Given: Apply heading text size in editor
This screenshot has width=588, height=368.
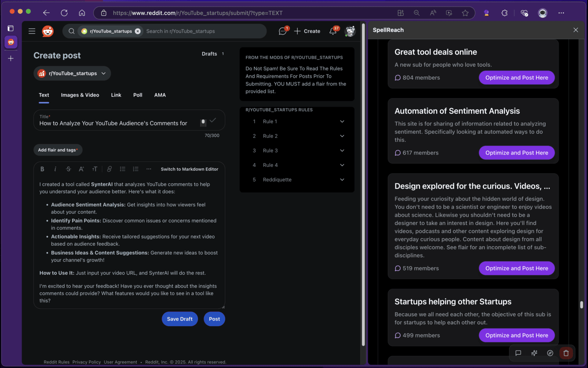Looking at the screenshot, I should pyautogui.click(x=95, y=169).
